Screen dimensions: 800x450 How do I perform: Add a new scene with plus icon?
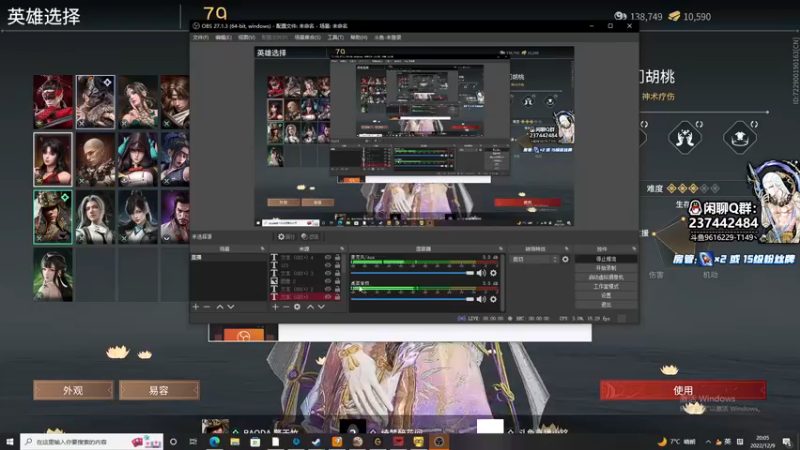pos(195,307)
